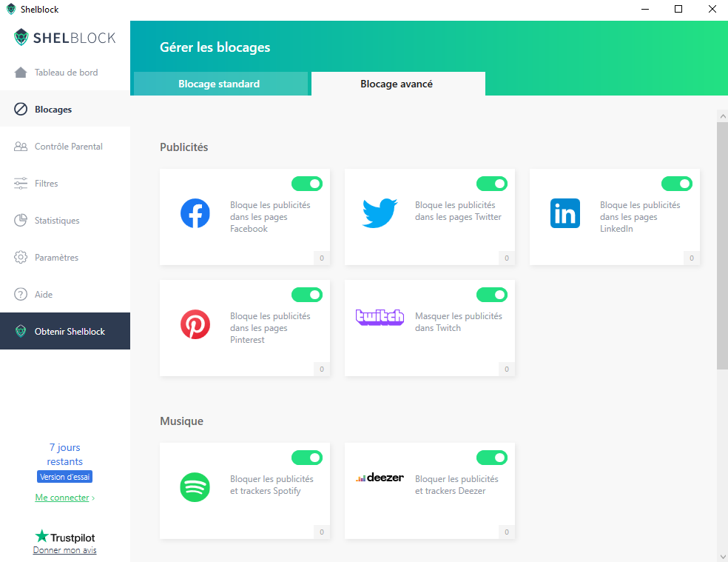Click the Shelblock title bar app icon
Screen dimensions: 728x562
[x=11, y=10]
